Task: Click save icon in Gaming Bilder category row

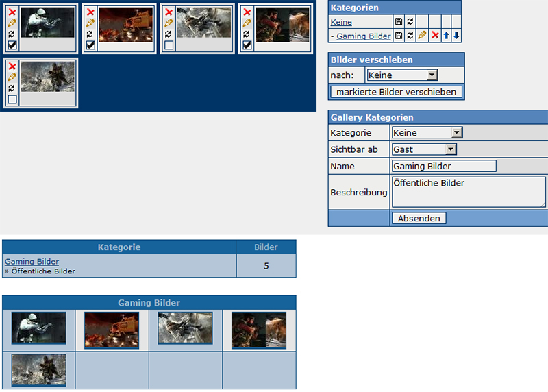Action: 399,36
